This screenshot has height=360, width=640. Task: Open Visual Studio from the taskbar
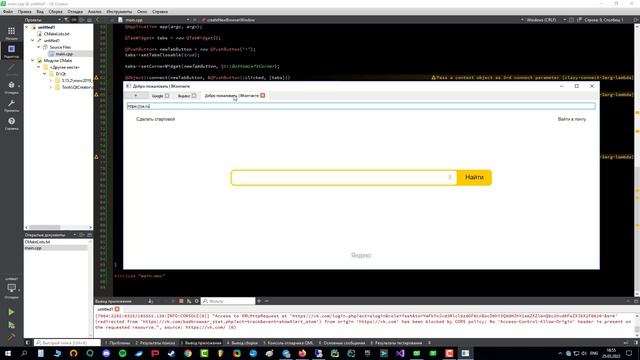click(x=400, y=353)
